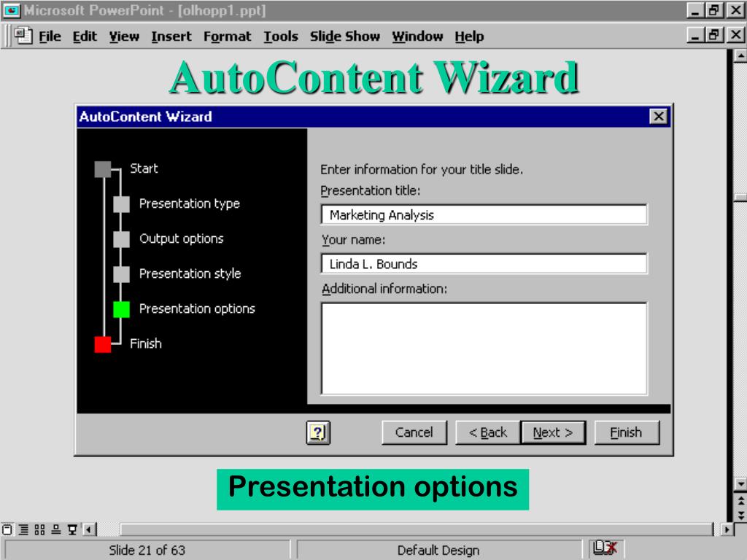The width and height of the screenshot is (747, 560).
Task: Open the File menu
Action: [50, 36]
